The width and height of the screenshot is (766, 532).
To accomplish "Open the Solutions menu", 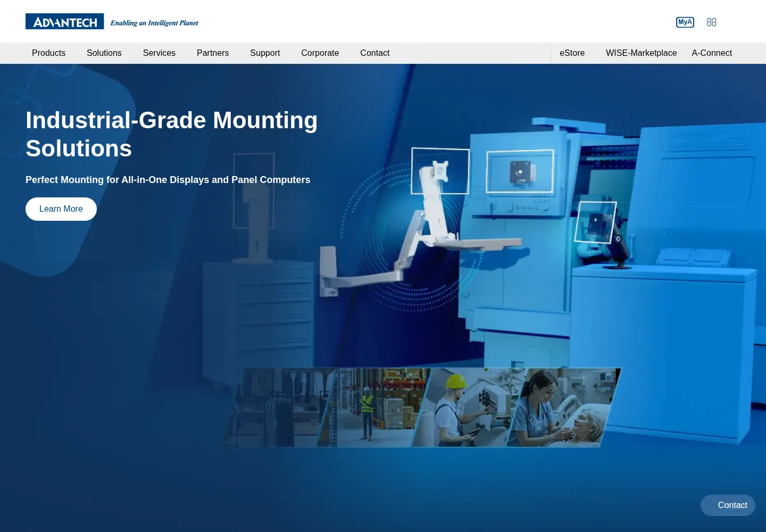I will tap(104, 53).
